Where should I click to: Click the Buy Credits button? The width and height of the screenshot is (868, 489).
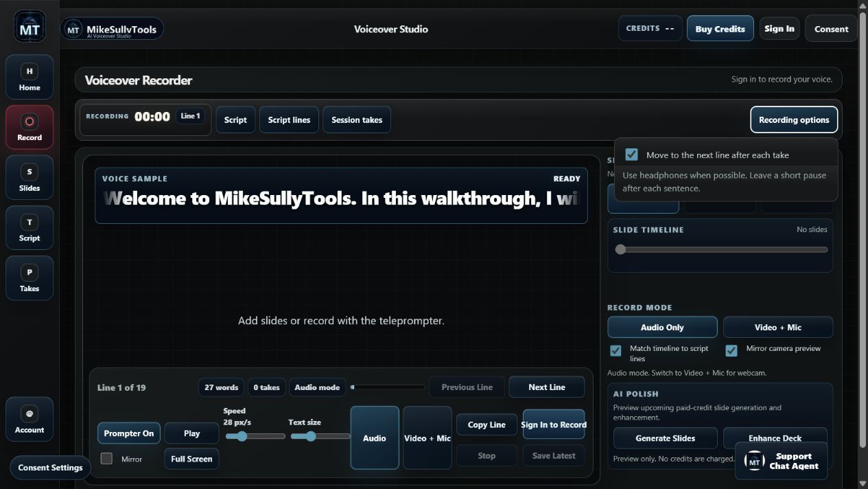pyautogui.click(x=720, y=29)
